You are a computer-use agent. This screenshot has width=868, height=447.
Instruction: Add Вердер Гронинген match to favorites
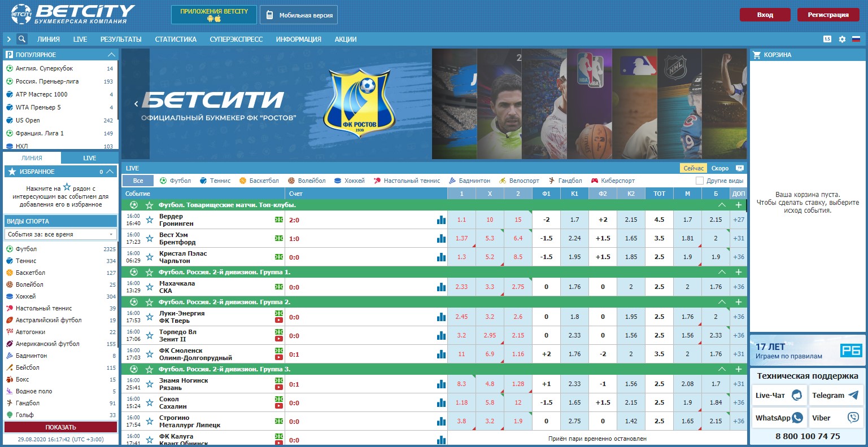pyautogui.click(x=150, y=220)
